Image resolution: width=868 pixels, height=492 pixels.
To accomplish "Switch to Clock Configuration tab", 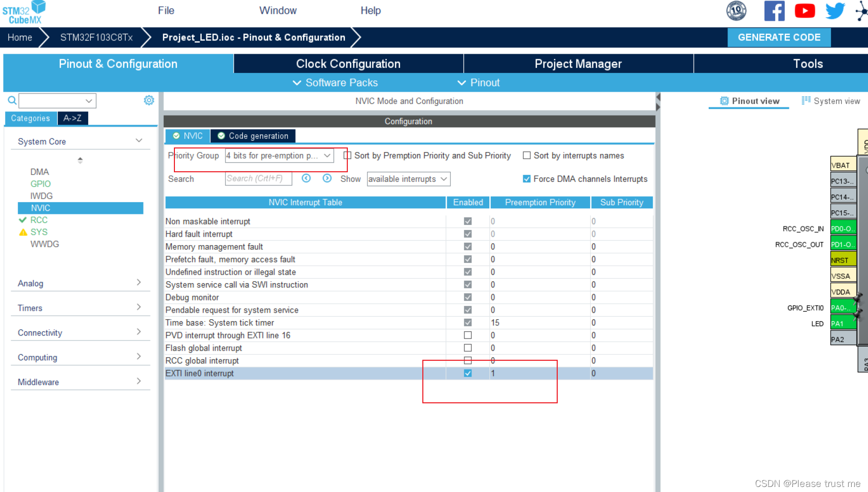I will point(348,64).
